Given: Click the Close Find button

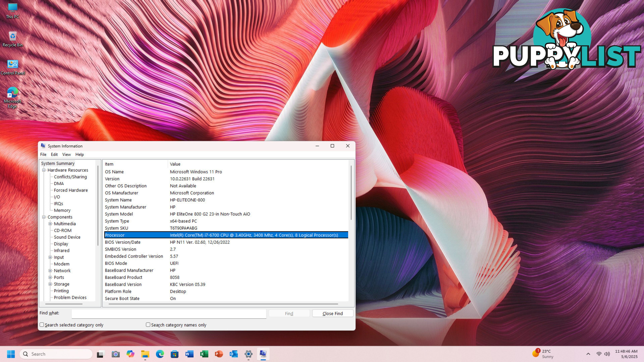Looking at the screenshot, I should point(333,313).
